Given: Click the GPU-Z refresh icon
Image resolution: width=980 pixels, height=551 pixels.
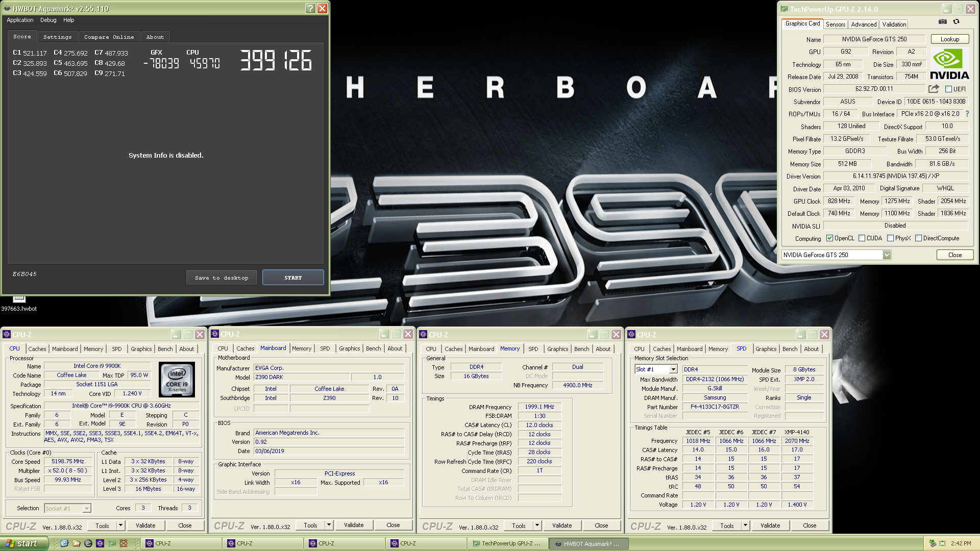Looking at the screenshot, I should [956, 21].
